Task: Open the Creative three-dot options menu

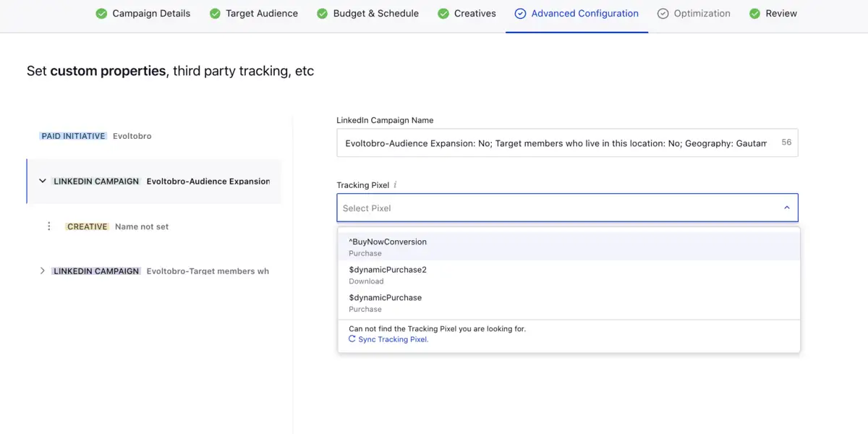Action: [49, 226]
